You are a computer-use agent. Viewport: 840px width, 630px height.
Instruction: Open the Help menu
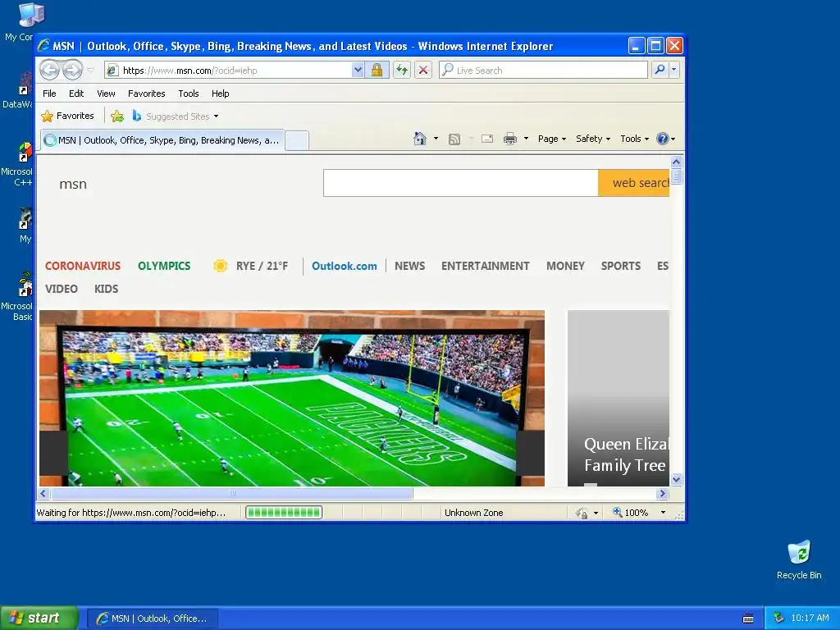220,94
